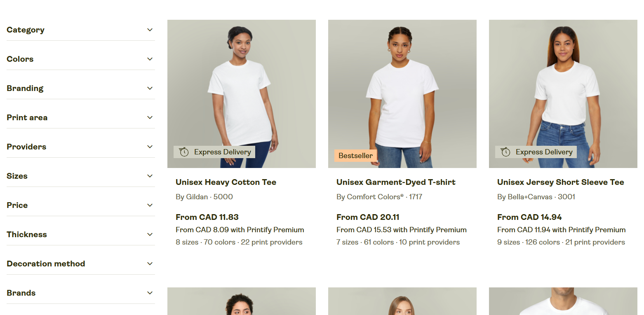Select the Comfort Colors 1717 product photo

point(402,94)
